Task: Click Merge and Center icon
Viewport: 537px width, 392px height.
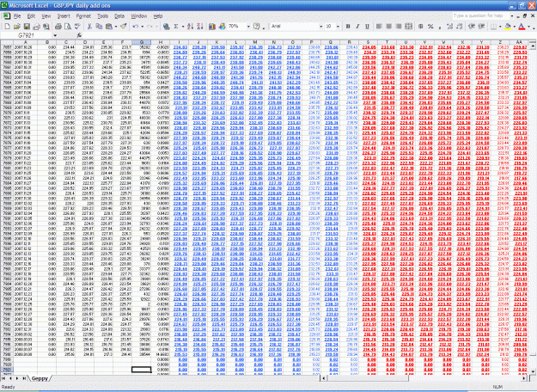Action: tap(409, 27)
